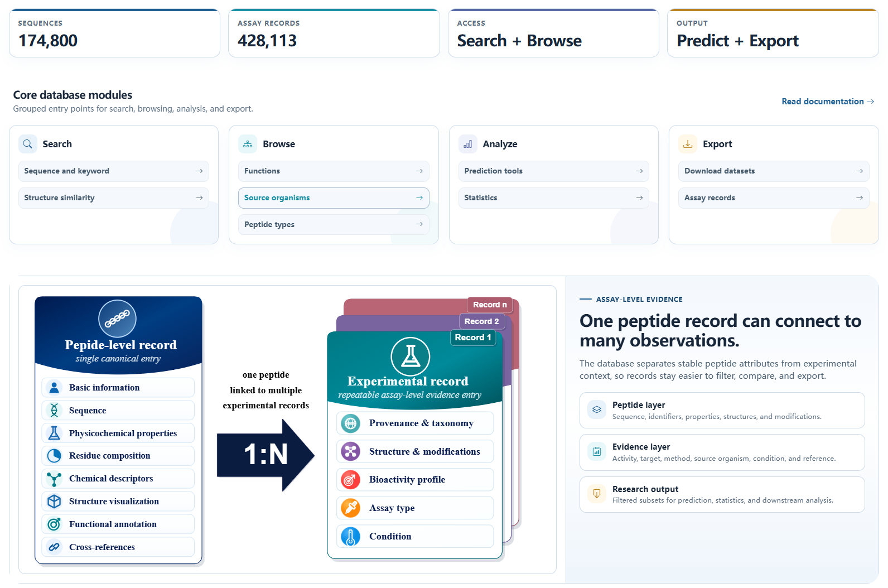This screenshot has width=888, height=588.
Task: Click the Peptide layer stack icon
Action: coord(597,409)
